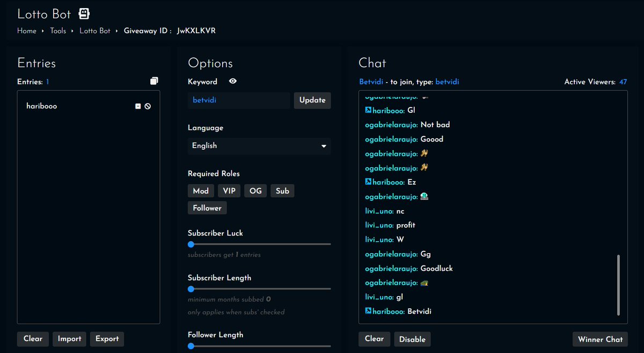The image size is (644, 353).
Task: Click ogabrielaraujo's 'Goodluck' chat message
Action: pos(437,268)
